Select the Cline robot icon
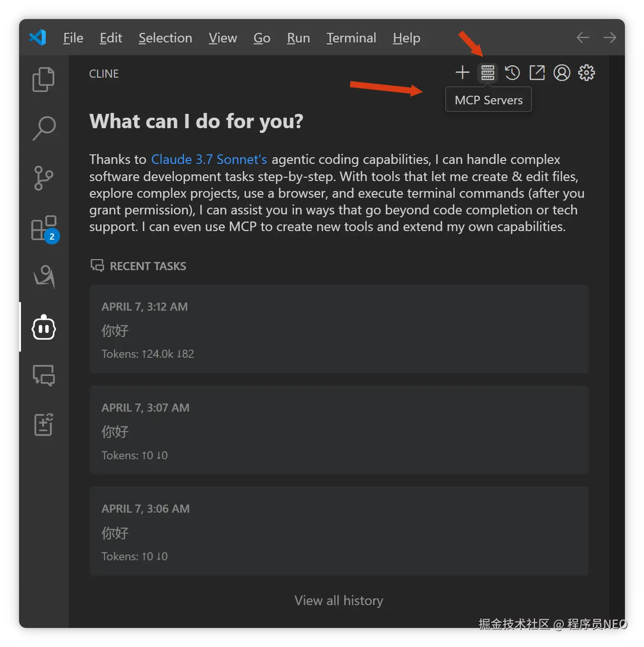The width and height of the screenshot is (644, 647). pos(44,327)
